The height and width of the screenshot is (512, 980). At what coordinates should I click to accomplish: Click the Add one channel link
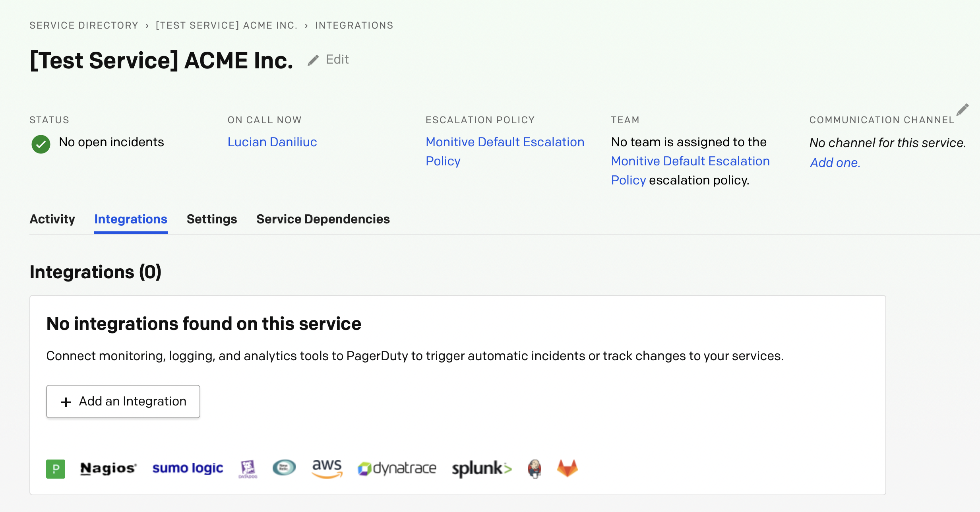[835, 163]
